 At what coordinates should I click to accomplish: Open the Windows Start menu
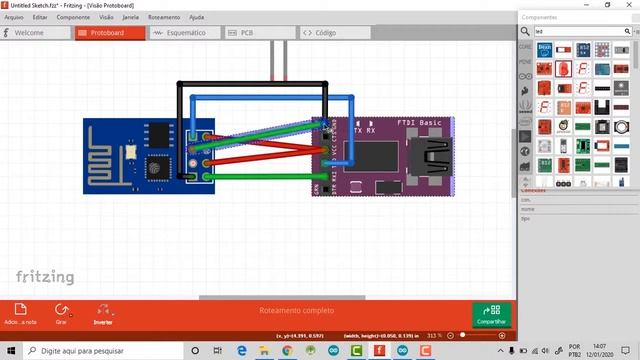pyautogui.click(x=11, y=351)
